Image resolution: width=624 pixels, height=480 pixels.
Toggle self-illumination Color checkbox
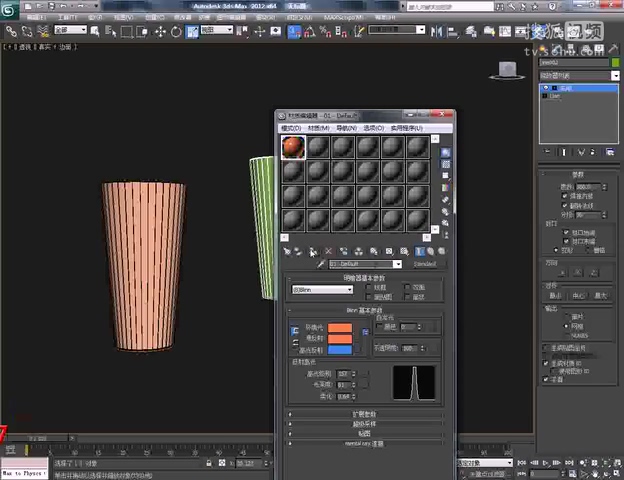(x=379, y=326)
